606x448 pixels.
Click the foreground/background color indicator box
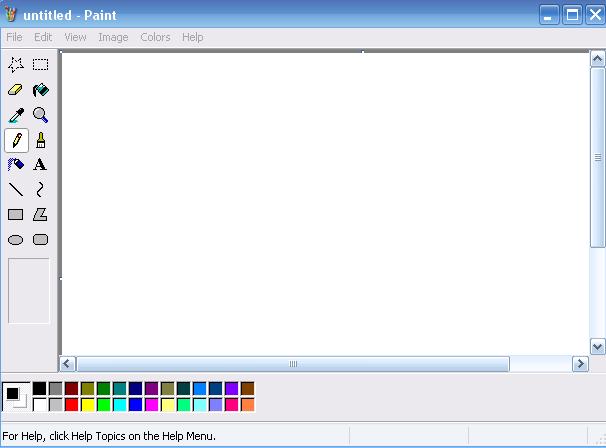16,397
